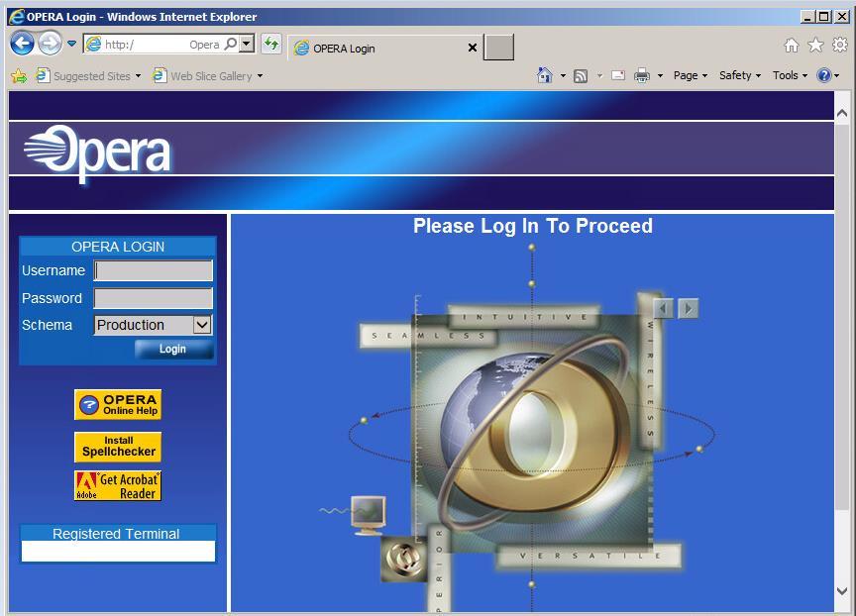This screenshot has width=856, height=616.
Task: Open OPERA Online Help
Action: click(118, 405)
